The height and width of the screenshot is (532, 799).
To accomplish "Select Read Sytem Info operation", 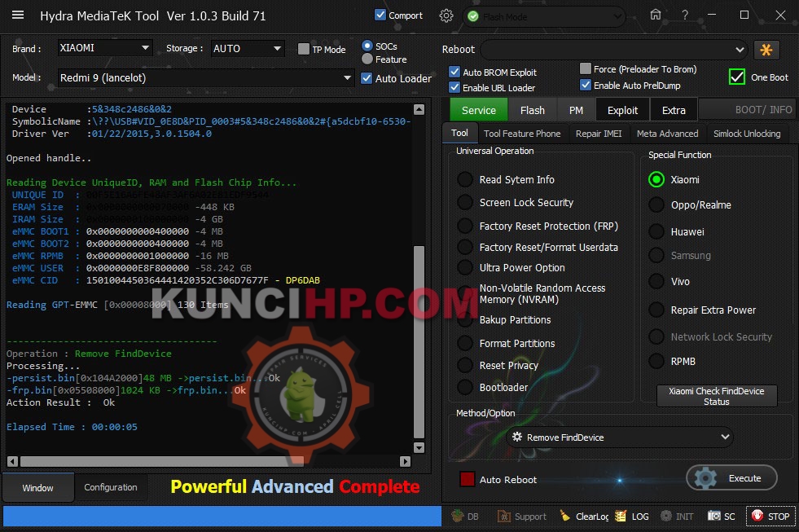I will pyautogui.click(x=465, y=179).
